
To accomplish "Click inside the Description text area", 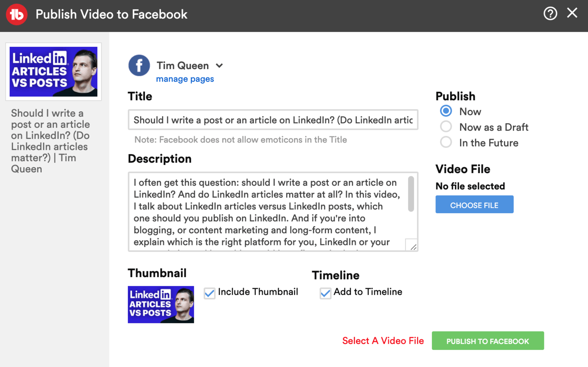I will tap(273, 212).
